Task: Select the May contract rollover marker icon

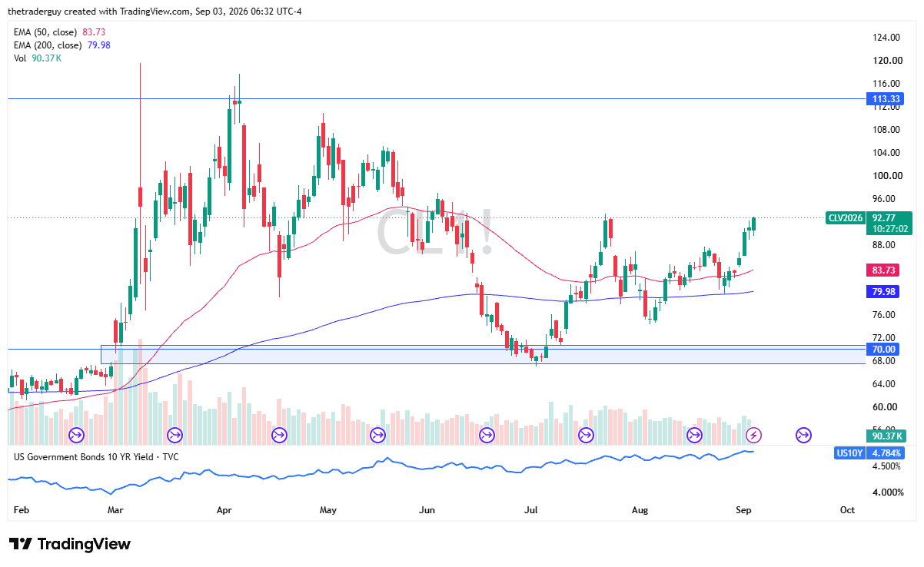Action: pyautogui.click(x=377, y=436)
